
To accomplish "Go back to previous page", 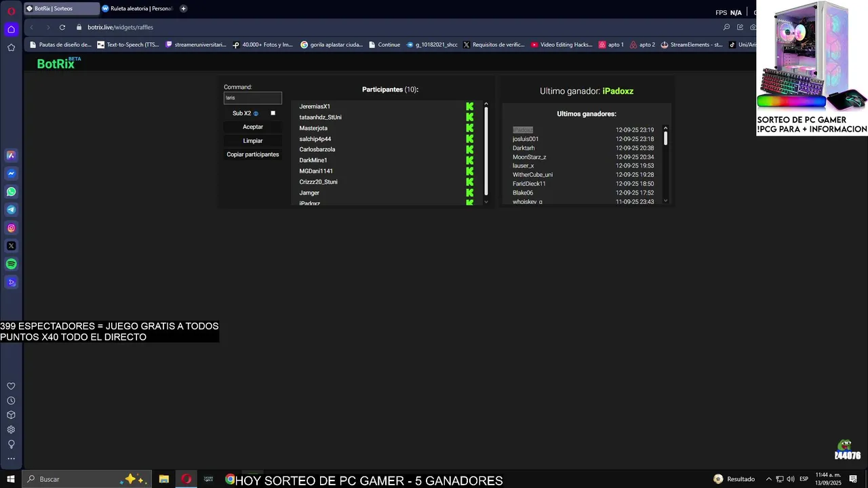I will pyautogui.click(x=31, y=27).
